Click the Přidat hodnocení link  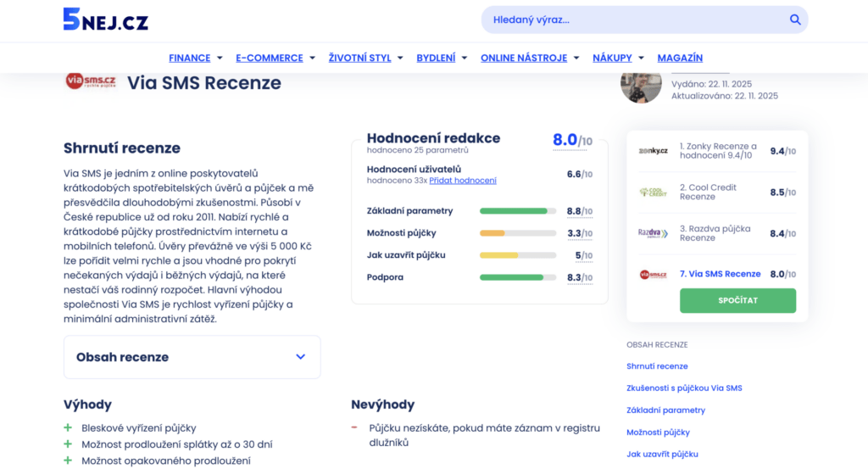tap(463, 181)
